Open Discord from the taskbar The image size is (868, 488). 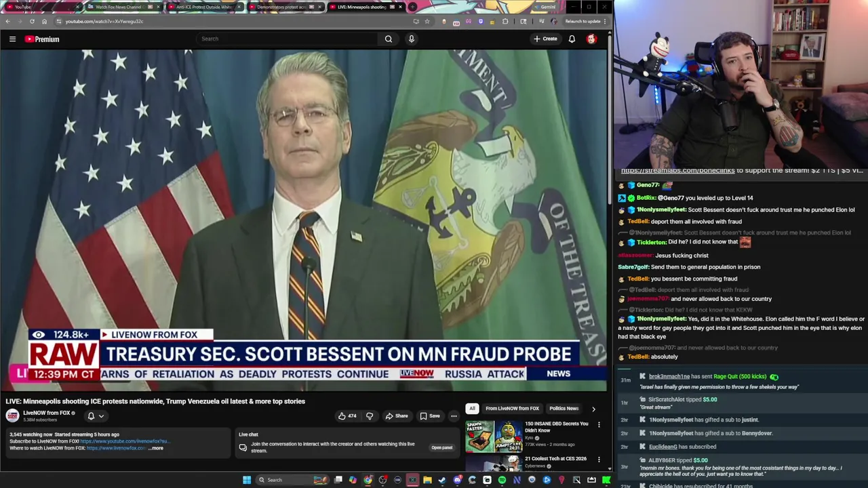(457, 480)
